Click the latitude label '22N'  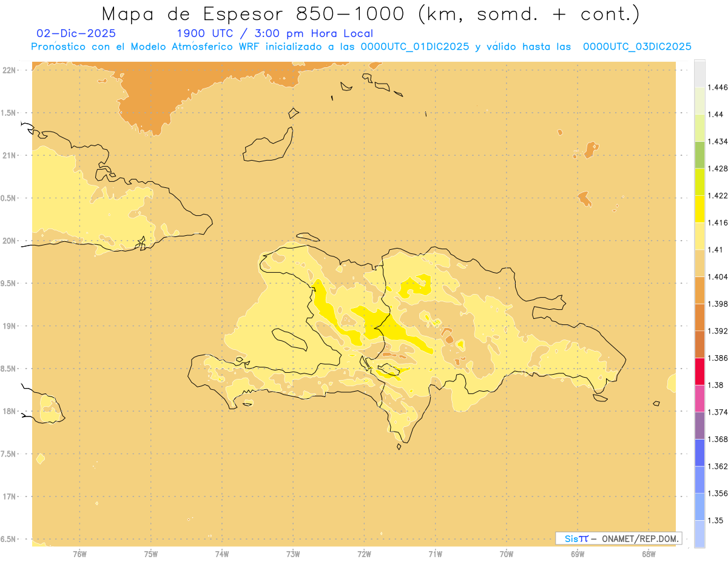click(9, 70)
